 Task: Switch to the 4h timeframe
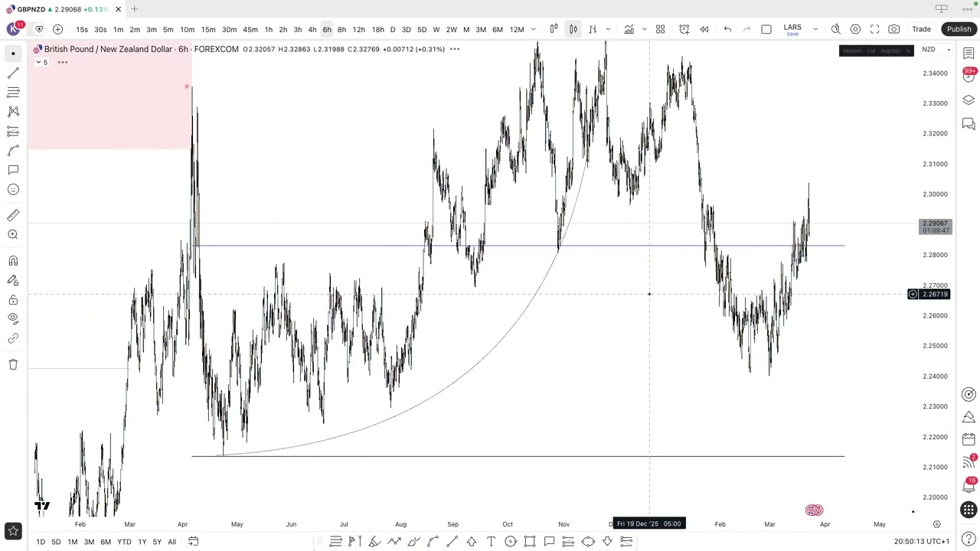(312, 29)
